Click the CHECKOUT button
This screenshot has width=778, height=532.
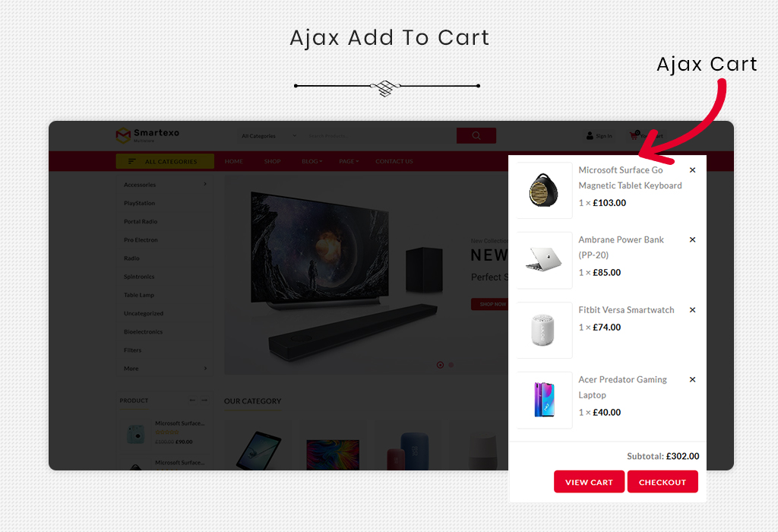663,482
